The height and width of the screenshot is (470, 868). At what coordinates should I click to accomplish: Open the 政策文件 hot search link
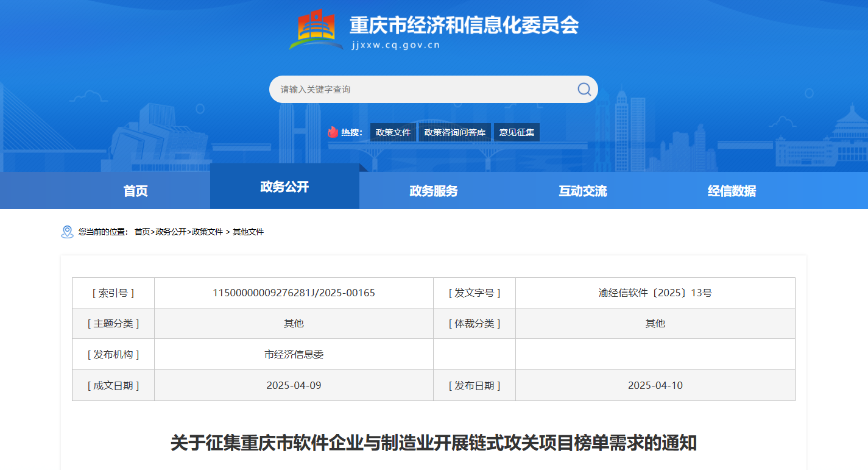tap(393, 132)
